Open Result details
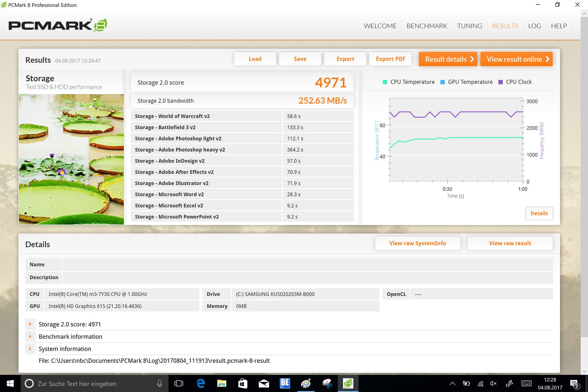The image size is (588, 392). pyautogui.click(x=448, y=59)
